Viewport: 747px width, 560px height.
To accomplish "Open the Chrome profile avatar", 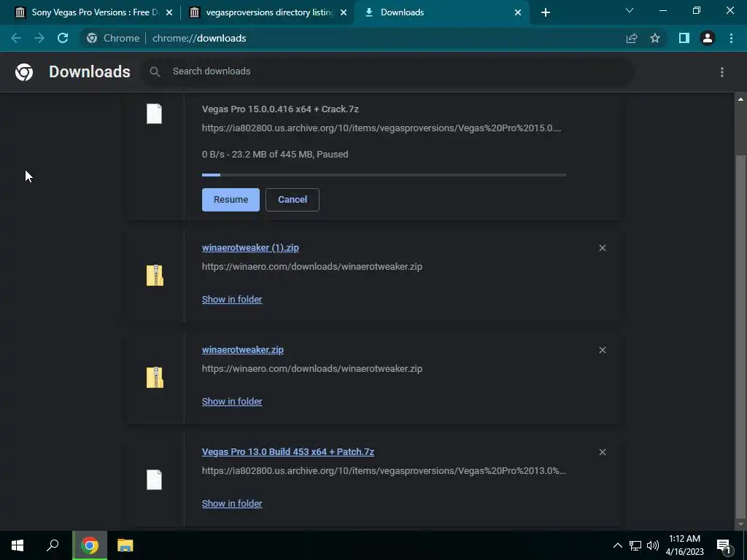I will [708, 38].
